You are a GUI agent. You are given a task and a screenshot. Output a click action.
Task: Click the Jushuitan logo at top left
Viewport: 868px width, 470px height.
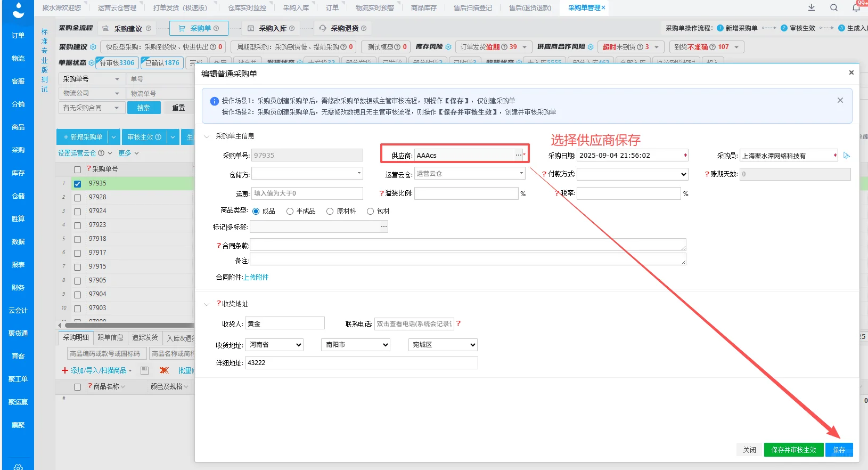pos(18,10)
